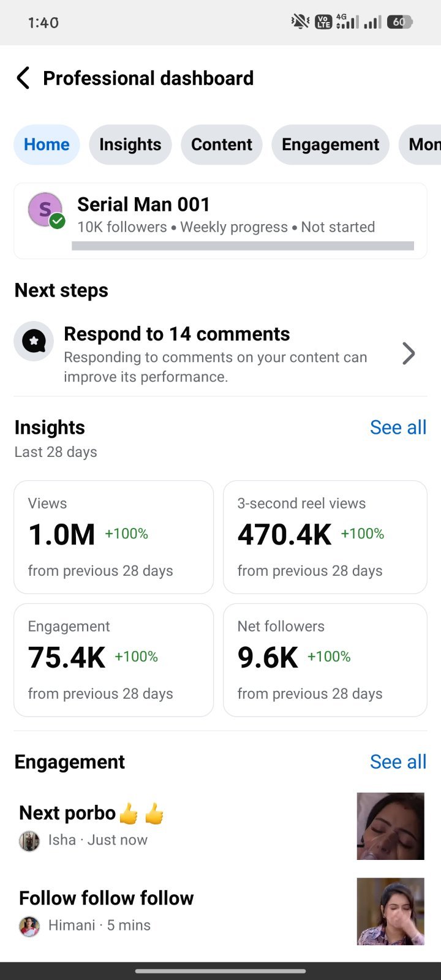The width and height of the screenshot is (441, 980).
Task: Tap the battery indicator in status bar
Action: coord(399,22)
